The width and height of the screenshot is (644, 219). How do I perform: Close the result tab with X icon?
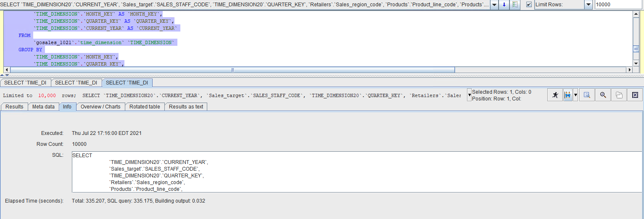[635, 95]
